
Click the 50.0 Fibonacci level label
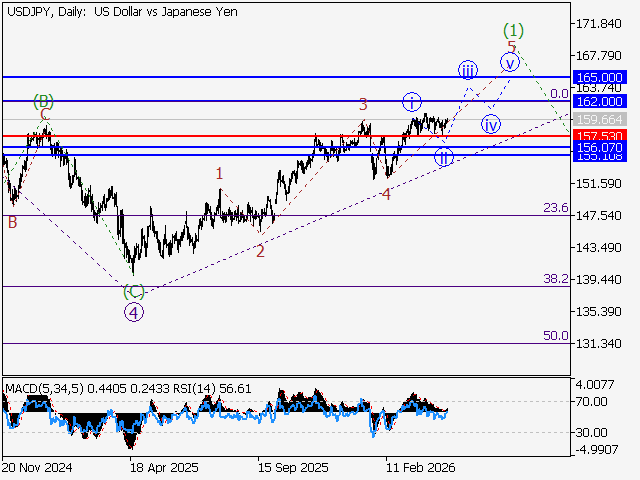click(555, 336)
